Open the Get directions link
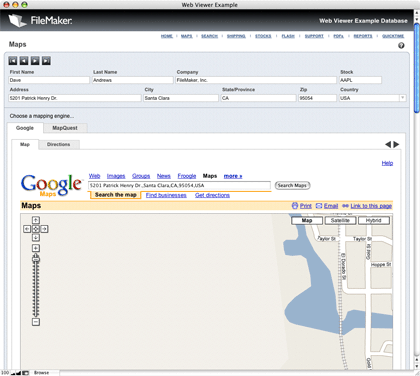 pos(212,195)
